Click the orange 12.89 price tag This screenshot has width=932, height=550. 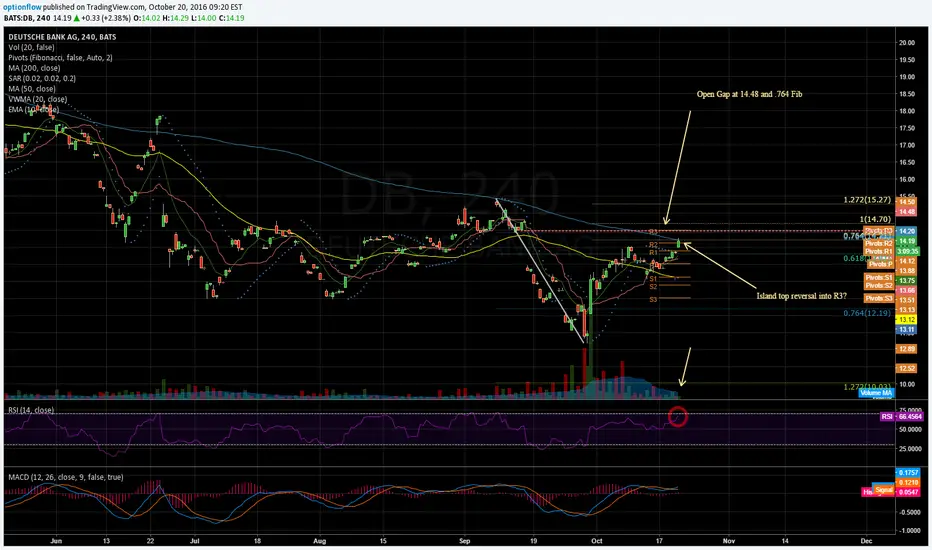pos(906,349)
